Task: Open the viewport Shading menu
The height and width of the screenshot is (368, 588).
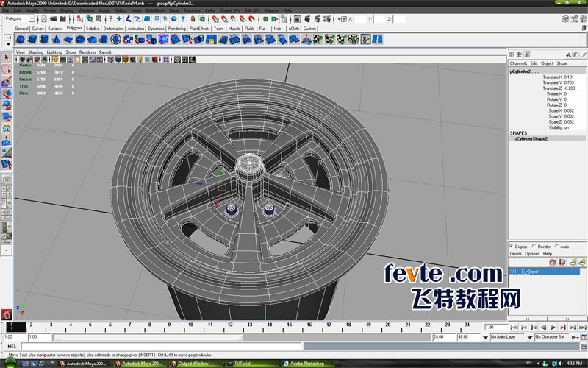Action: tap(35, 52)
